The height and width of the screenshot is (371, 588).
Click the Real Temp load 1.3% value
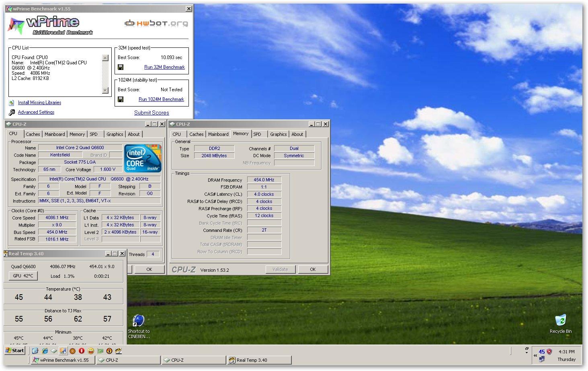(x=69, y=276)
